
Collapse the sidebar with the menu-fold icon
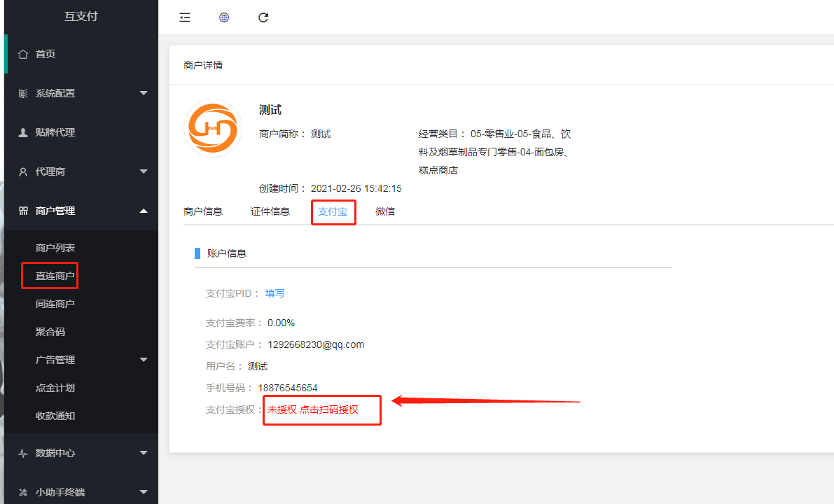[185, 17]
